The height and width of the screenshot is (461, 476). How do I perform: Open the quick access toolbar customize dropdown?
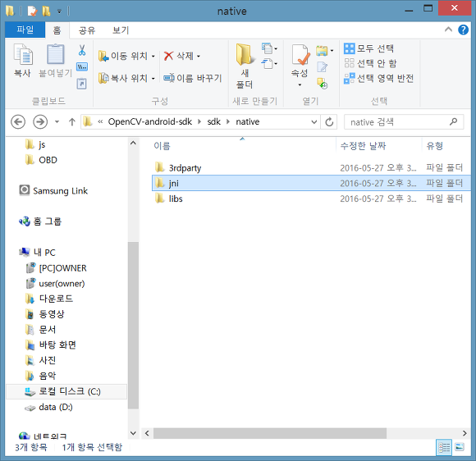tap(59, 11)
